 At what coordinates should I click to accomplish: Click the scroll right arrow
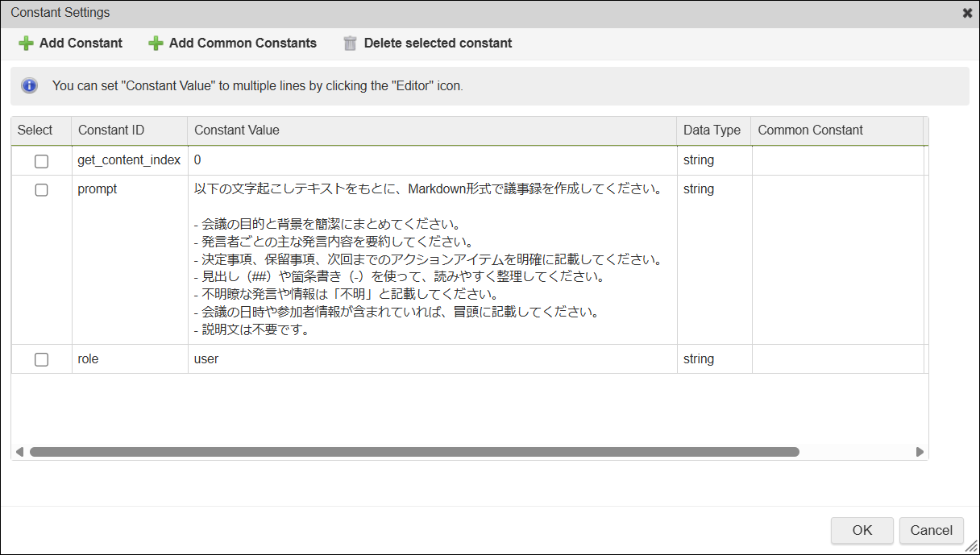point(920,452)
